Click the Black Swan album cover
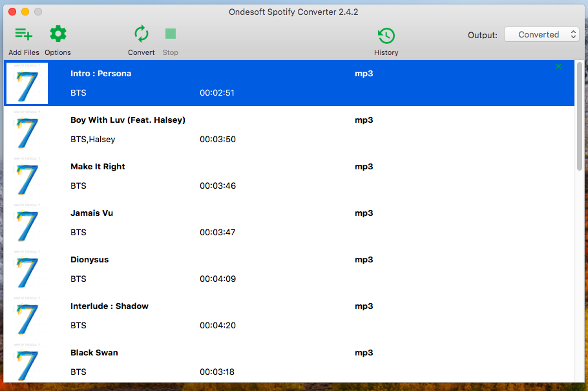The image size is (588, 391). pyautogui.click(x=27, y=363)
